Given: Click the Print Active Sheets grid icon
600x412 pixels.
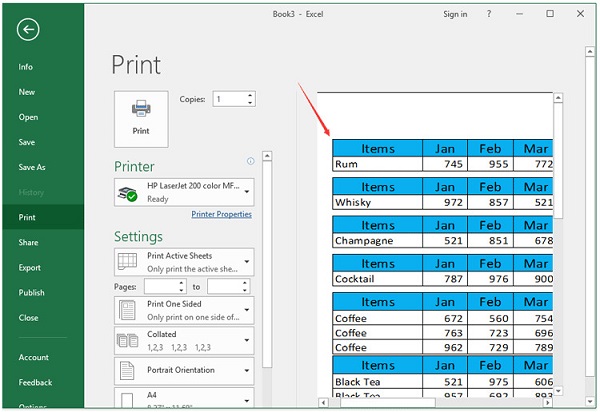Looking at the screenshot, I should tap(127, 262).
